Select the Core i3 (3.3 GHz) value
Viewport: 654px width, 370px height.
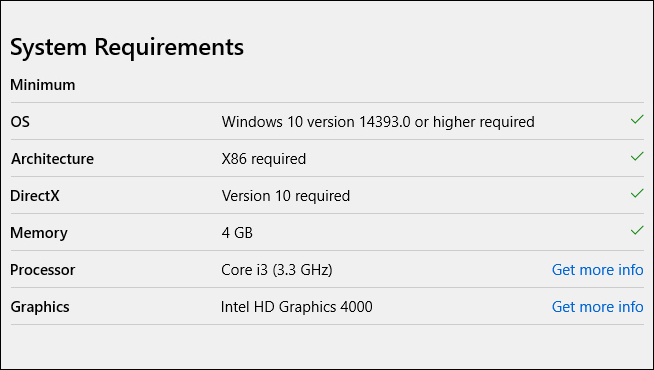277,270
